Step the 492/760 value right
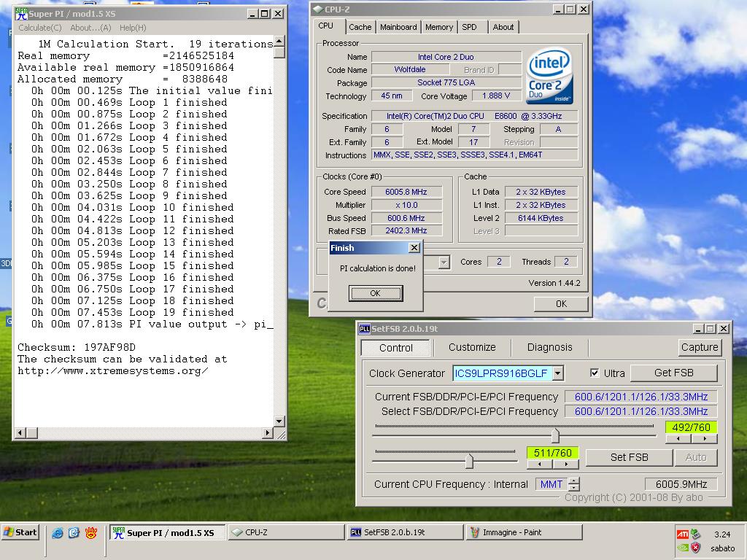747x560 pixels. 705,439
